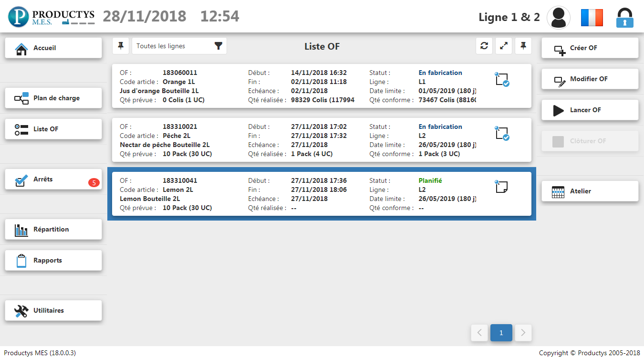Go to next page arrow in pagination
This screenshot has width=644, height=359.
[523, 333]
